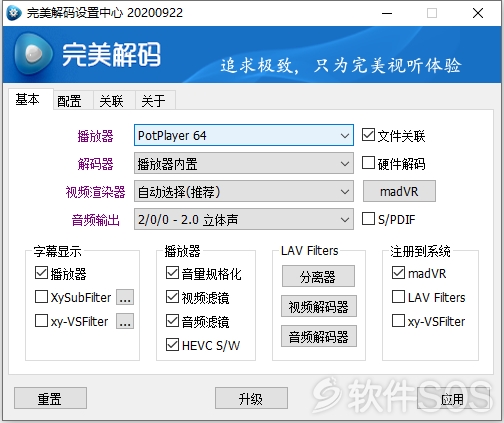Click the 视频解码器 button
This screenshot has height=423, width=504.
319,306
